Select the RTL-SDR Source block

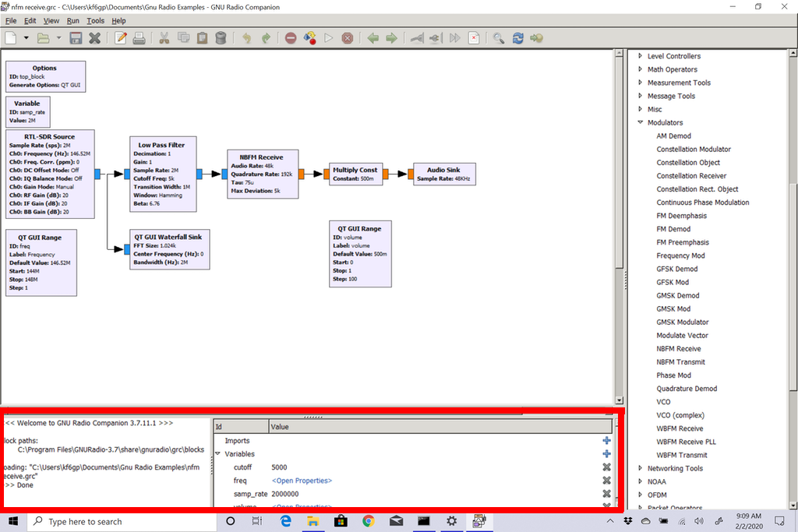tap(50, 174)
